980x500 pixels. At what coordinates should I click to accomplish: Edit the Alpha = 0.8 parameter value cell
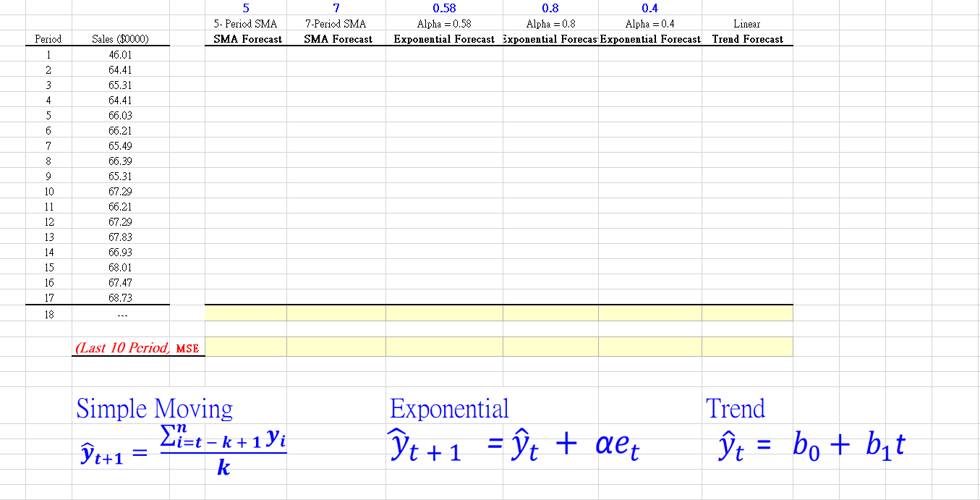(550, 8)
